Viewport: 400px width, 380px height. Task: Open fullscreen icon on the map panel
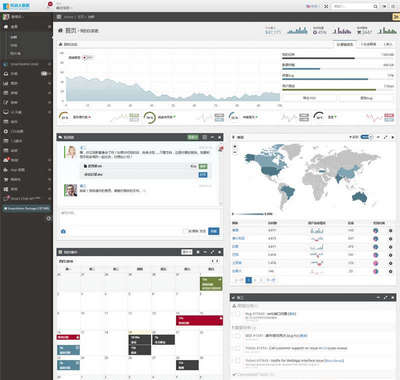385,137
